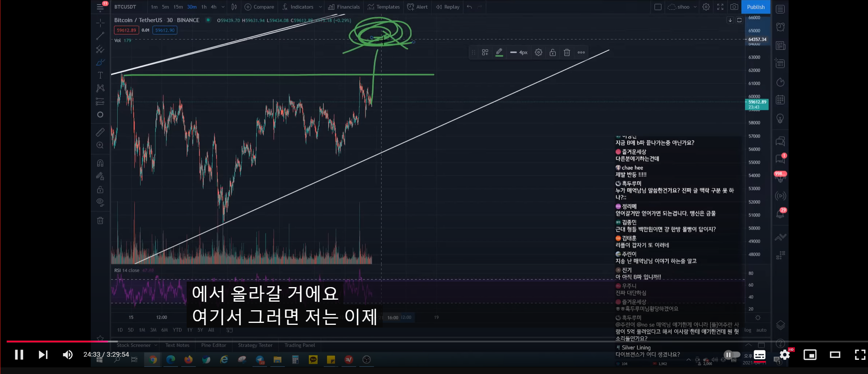Screen dimensions: 868x374
Task: Start Bar Replay mode
Action: point(448,7)
